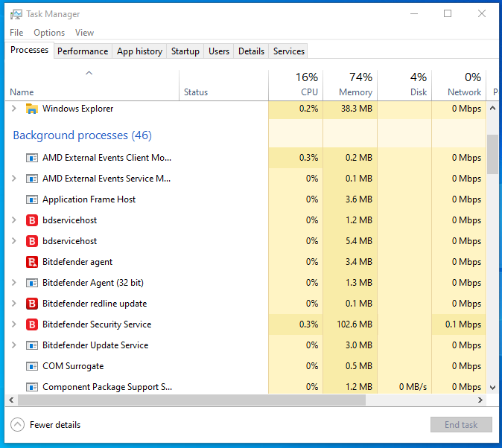
Task: Click the COM Surrogate process icon
Action: [x=32, y=366]
